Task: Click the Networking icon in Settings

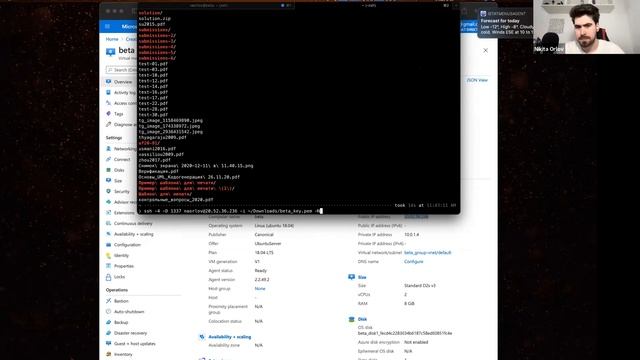Action: point(109,149)
